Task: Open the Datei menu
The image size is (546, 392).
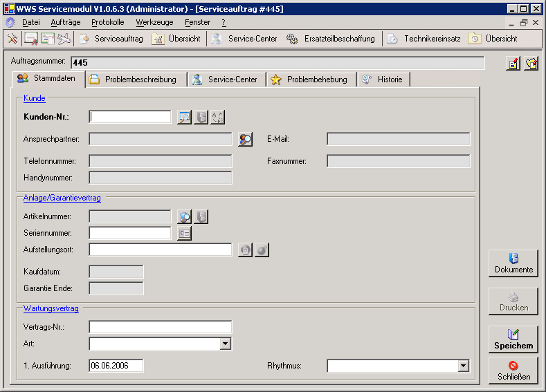Action: [31, 22]
